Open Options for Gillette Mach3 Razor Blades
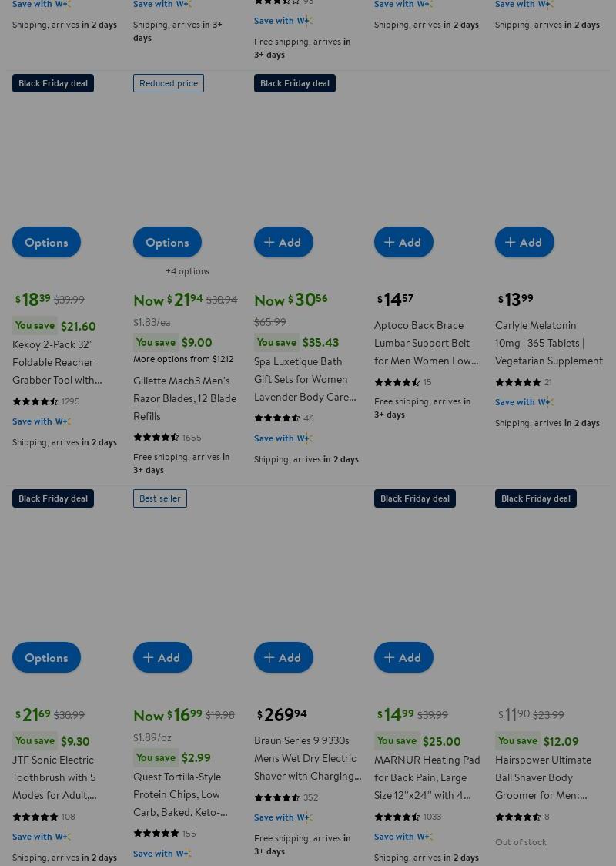 (167, 242)
